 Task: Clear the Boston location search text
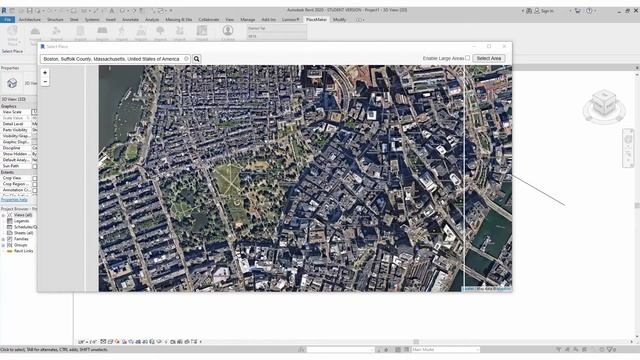186,59
